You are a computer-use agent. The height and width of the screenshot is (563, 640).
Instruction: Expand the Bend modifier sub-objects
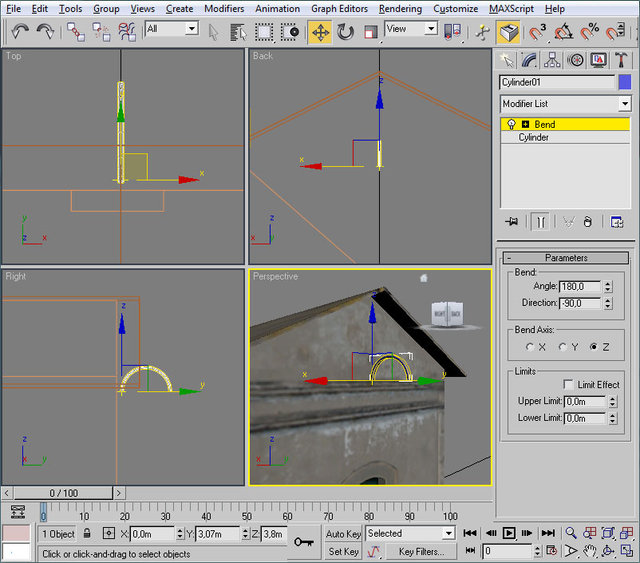(525, 124)
